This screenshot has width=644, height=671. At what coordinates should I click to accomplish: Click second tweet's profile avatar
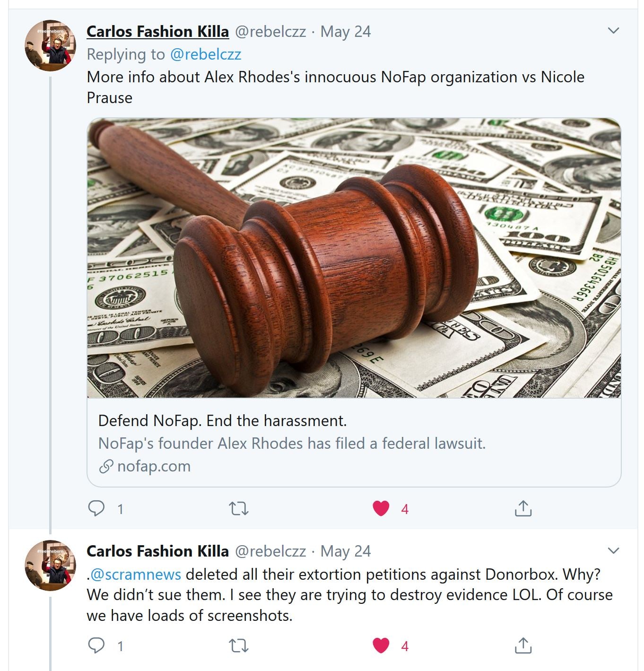50,566
